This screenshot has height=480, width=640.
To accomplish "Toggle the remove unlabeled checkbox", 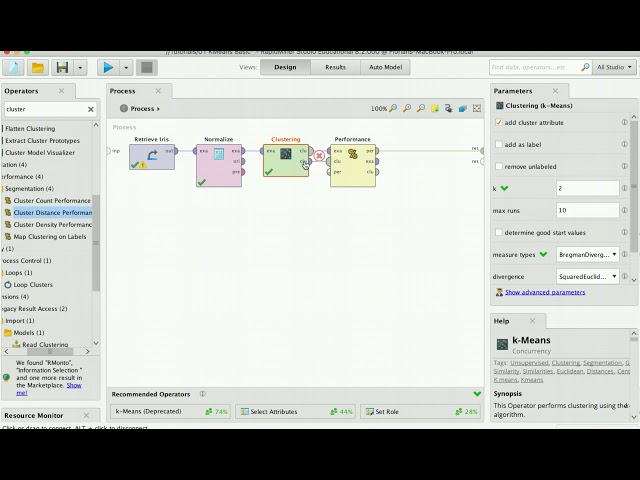I will click(498, 167).
